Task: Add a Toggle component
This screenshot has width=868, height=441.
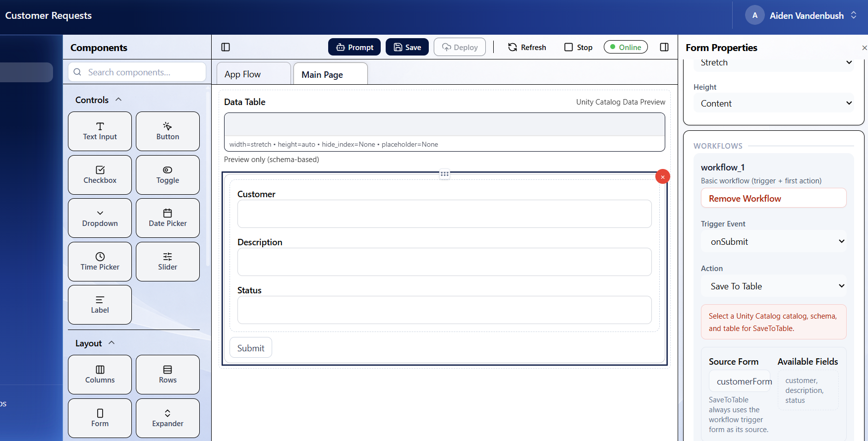Action: click(168, 175)
